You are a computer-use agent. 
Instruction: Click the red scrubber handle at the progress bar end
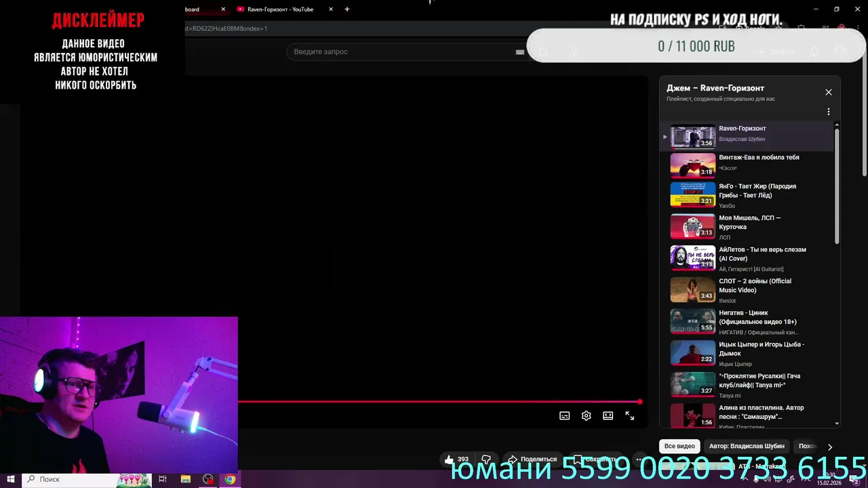[x=639, y=402]
